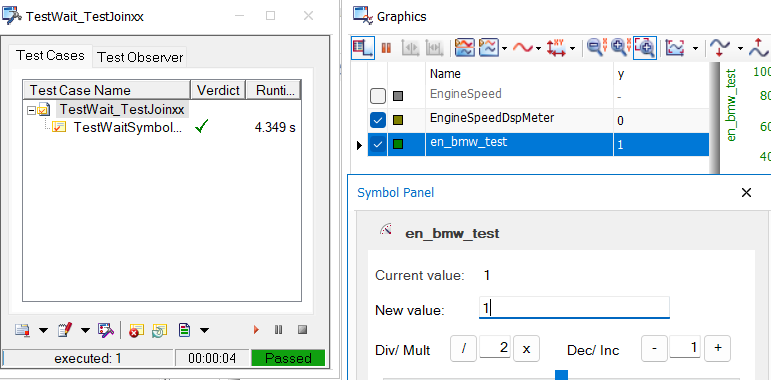
Task: Open dropdown next to the notepad edit icon
Action: tap(86, 330)
